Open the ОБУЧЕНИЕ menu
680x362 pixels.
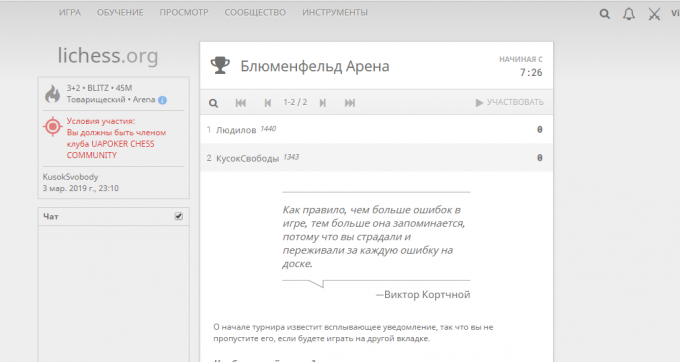(x=120, y=13)
